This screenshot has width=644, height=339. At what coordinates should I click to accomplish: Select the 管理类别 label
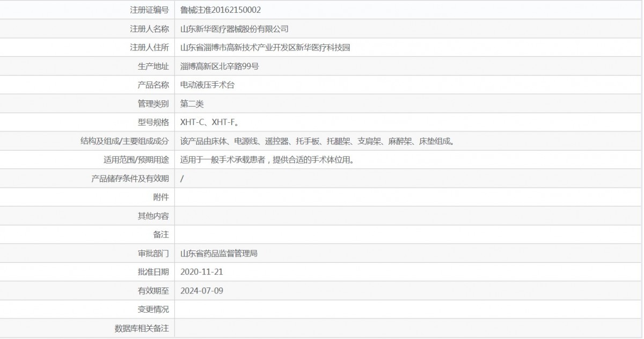[x=153, y=104]
